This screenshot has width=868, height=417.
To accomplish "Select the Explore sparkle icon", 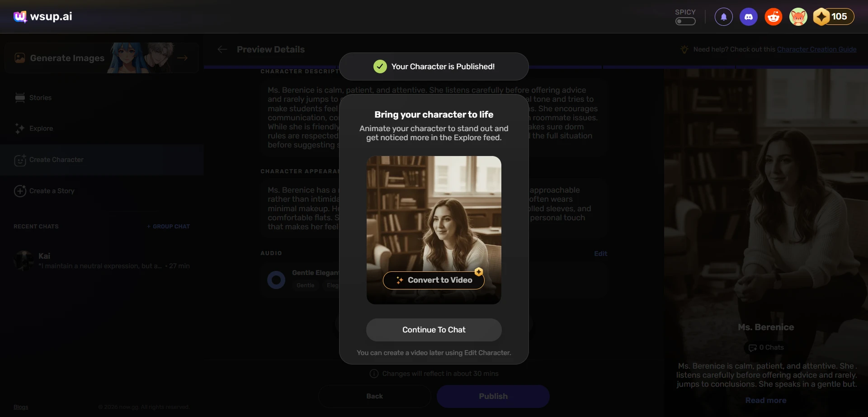I will click(x=20, y=128).
